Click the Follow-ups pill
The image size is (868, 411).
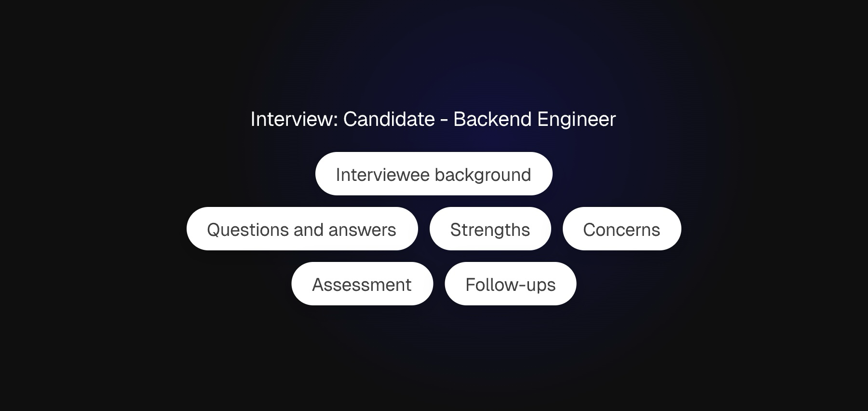pos(510,284)
